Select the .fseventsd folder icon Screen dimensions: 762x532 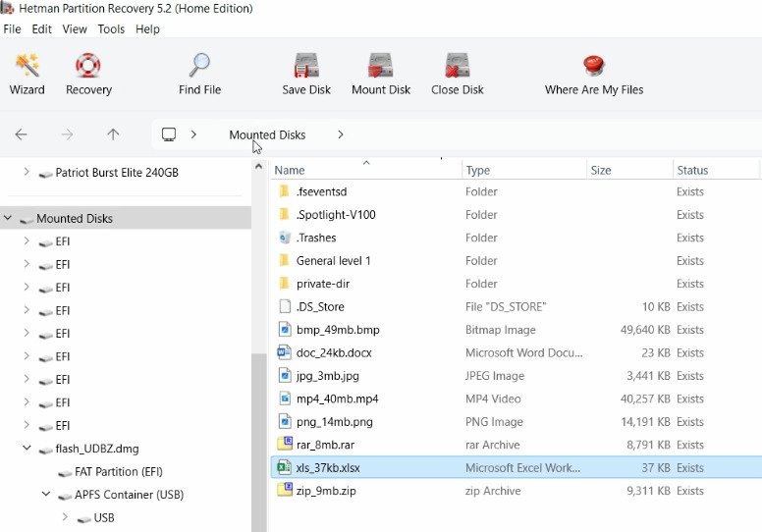pyautogui.click(x=285, y=191)
